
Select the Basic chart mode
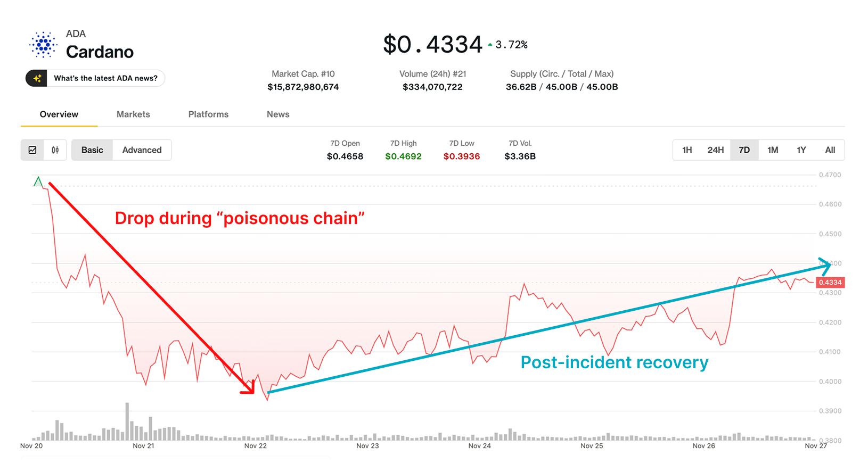pos(92,150)
